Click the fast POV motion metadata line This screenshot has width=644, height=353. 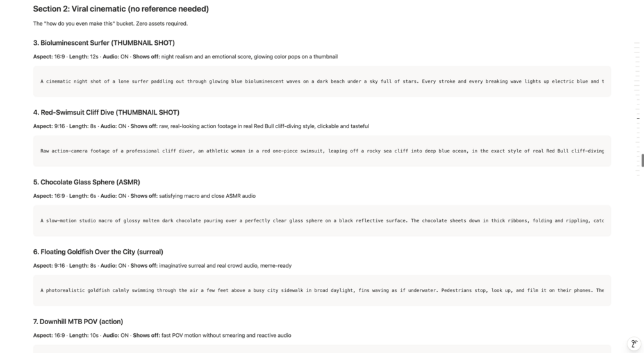pyautogui.click(x=162, y=336)
